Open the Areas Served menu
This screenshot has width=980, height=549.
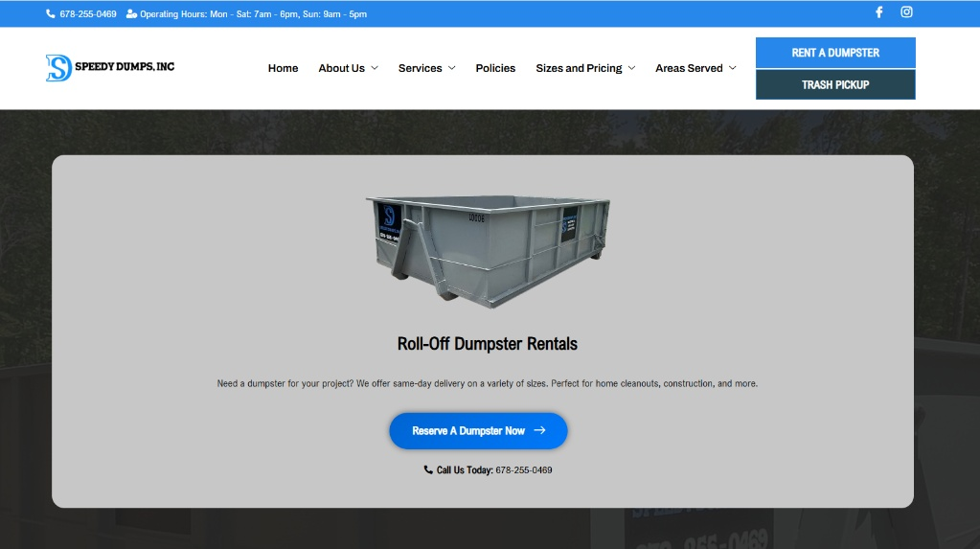[689, 67]
